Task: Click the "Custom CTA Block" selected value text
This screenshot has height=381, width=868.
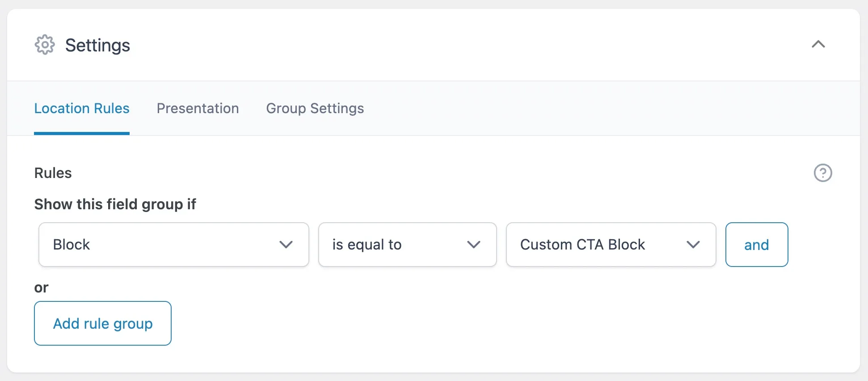Action: tap(582, 245)
